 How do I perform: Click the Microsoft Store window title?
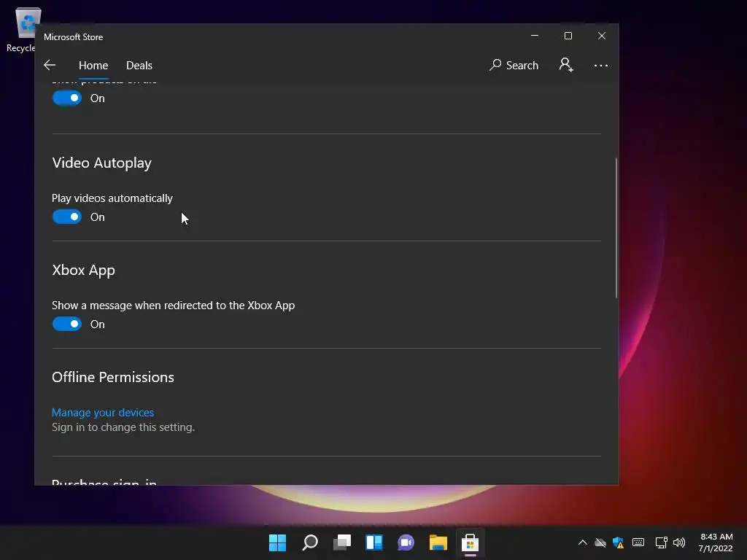pyautogui.click(x=74, y=37)
